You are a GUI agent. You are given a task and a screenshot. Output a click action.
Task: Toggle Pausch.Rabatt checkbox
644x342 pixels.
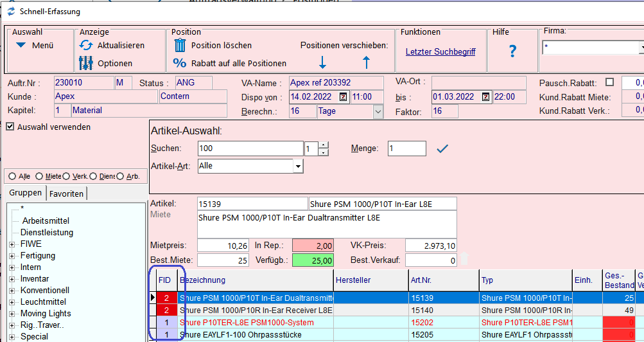(609, 82)
